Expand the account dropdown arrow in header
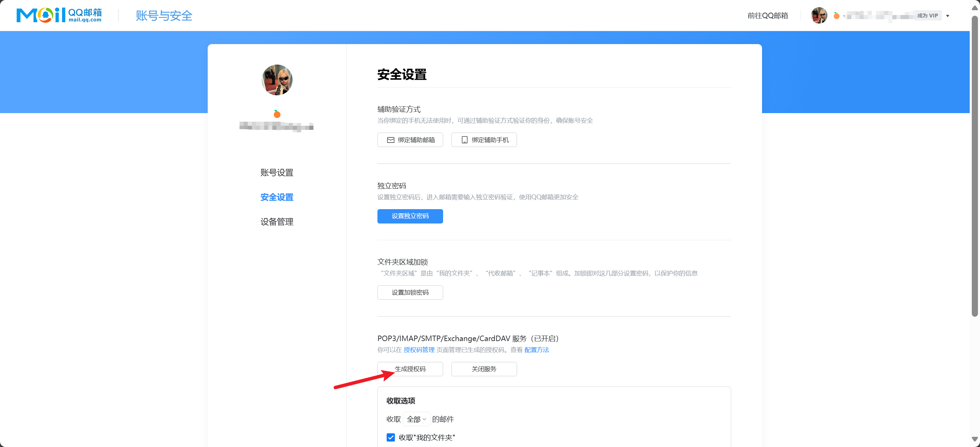Screen dimensions: 980x447 coord(947,16)
